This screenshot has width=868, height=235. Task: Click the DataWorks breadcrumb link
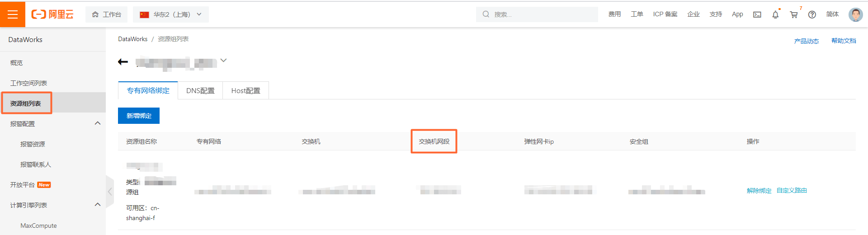(132, 39)
